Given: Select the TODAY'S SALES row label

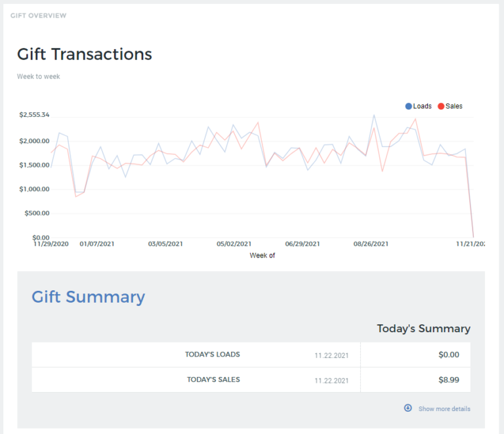Looking at the screenshot, I should (213, 380).
